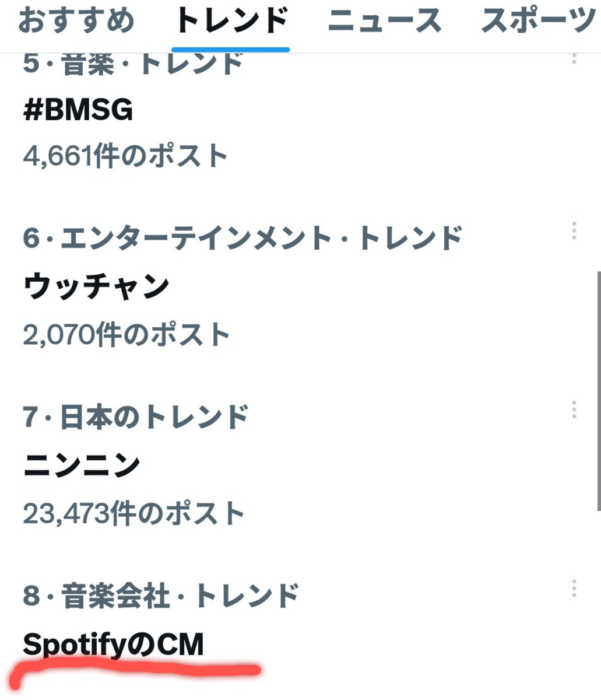Open more options for SpotifyのCM trend

[574, 589]
